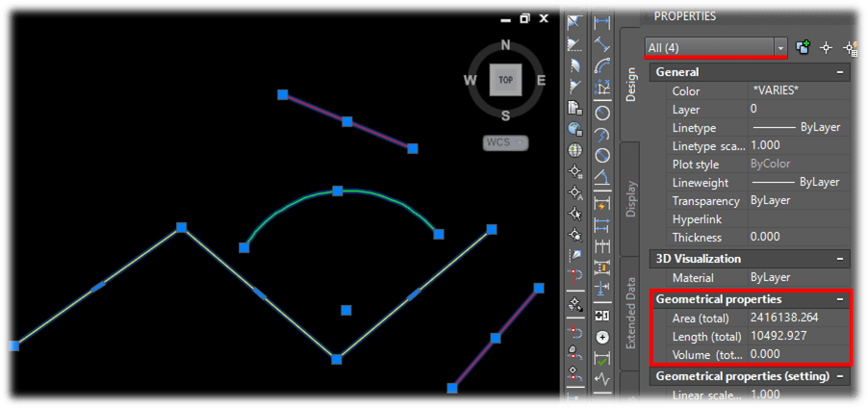Image resolution: width=868 pixels, height=408 pixels.
Task: Open the WCS coordinate system dropdown
Action: 505,142
